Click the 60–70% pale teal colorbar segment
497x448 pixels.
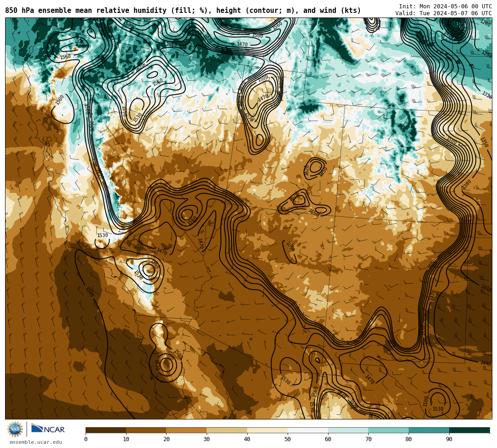348,430
